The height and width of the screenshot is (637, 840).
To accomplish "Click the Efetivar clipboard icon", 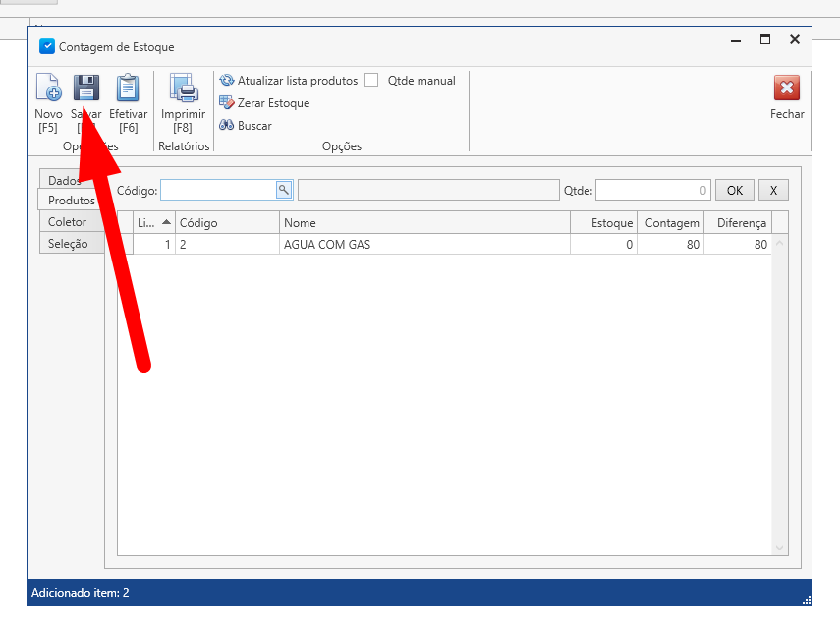I will [128, 89].
